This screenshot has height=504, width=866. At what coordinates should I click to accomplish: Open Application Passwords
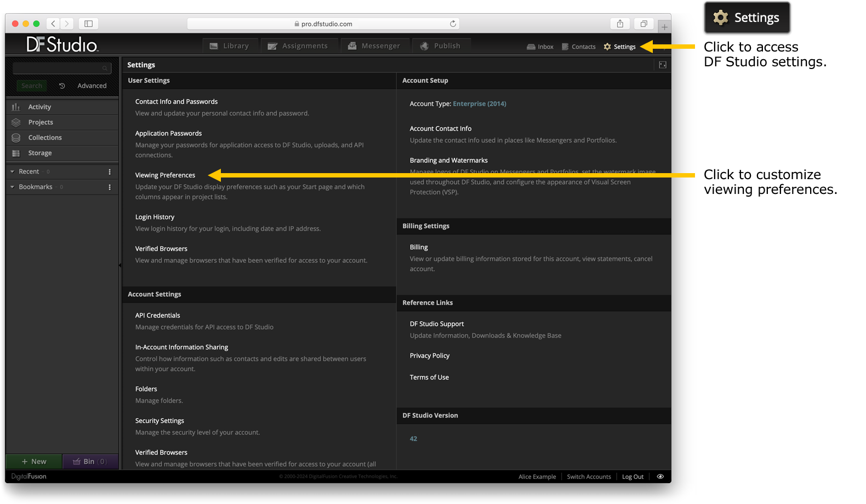pyautogui.click(x=168, y=133)
